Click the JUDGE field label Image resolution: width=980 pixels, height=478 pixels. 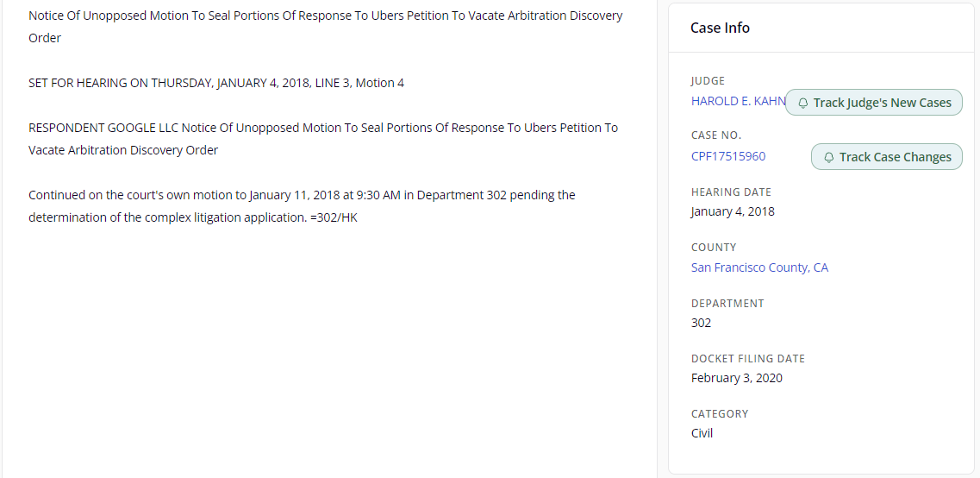708,81
